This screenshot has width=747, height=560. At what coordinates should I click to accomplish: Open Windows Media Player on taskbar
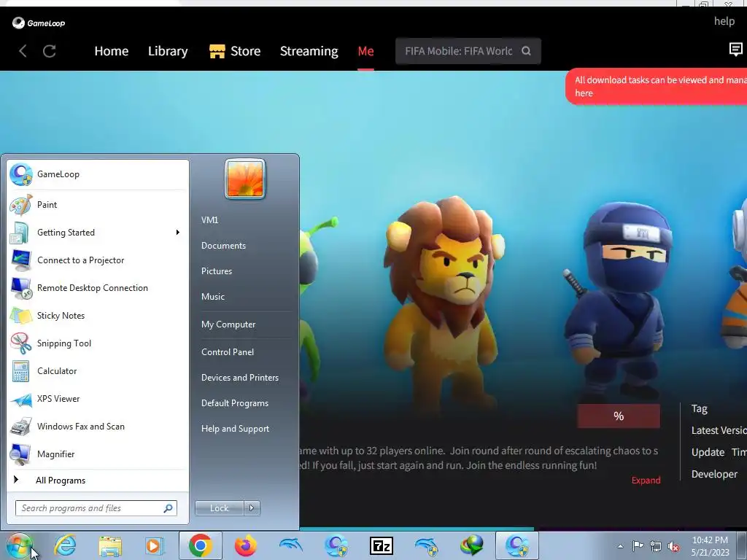tap(155, 545)
